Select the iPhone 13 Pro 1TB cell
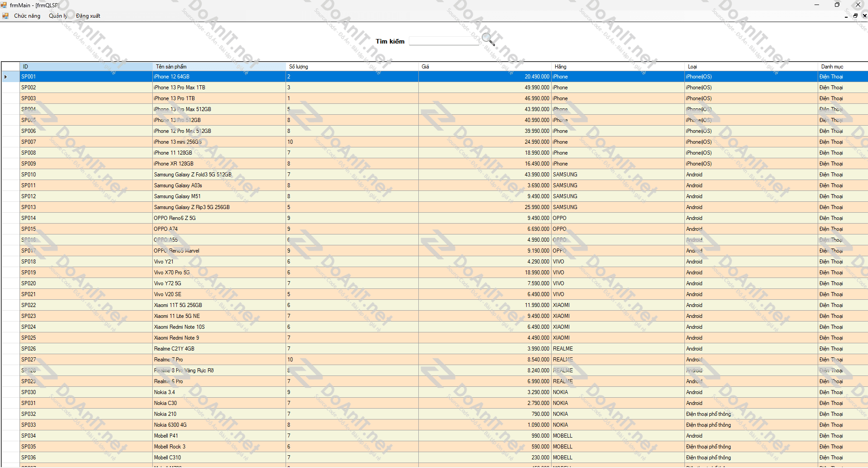 pyautogui.click(x=219, y=98)
